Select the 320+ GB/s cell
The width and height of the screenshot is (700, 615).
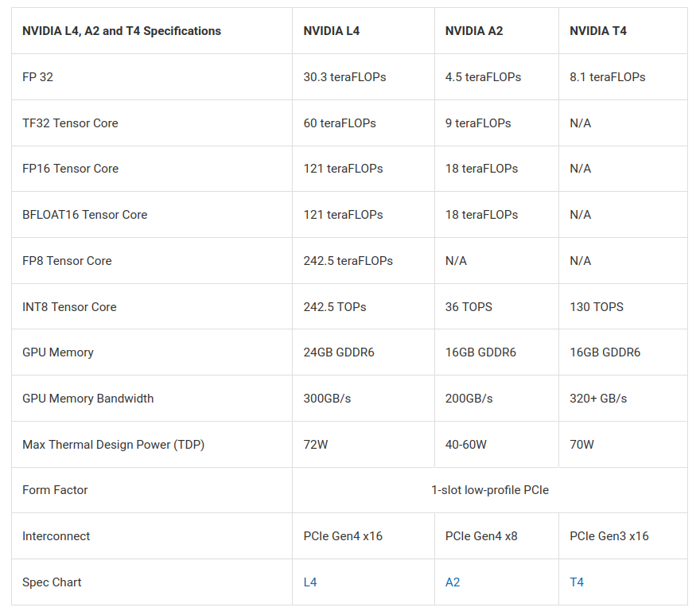tap(598, 399)
